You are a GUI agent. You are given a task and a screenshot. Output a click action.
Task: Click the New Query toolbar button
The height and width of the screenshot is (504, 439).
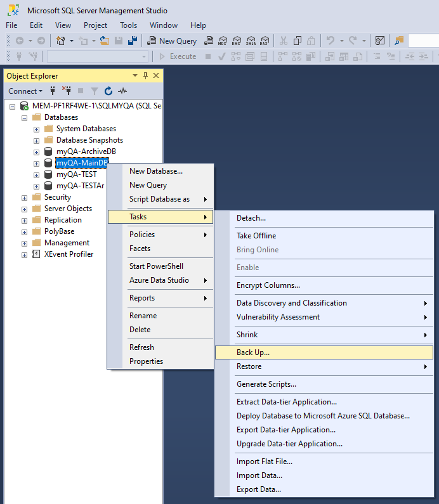click(172, 41)
